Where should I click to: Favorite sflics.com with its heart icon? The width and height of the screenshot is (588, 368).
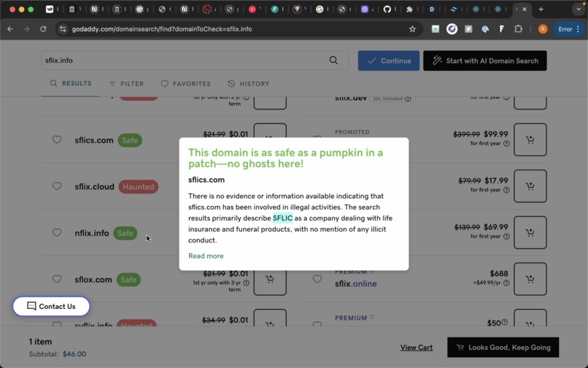(x=57, y=139)
